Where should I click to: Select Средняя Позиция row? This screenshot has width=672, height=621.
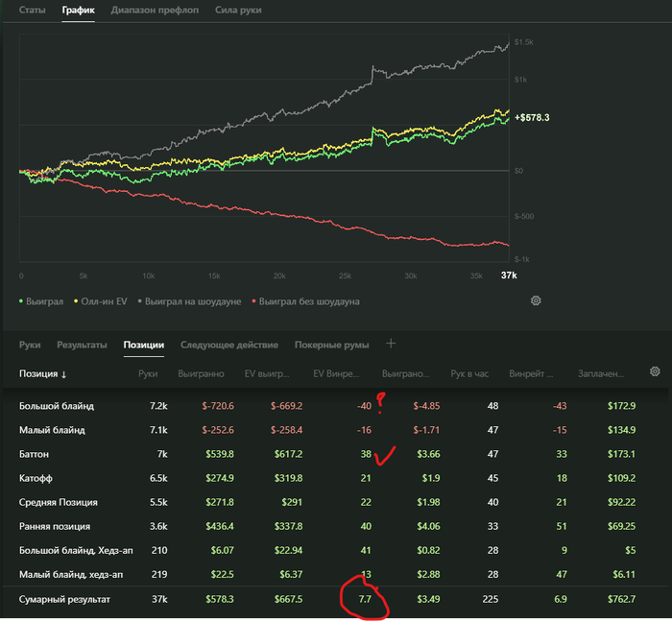(336, 502)
